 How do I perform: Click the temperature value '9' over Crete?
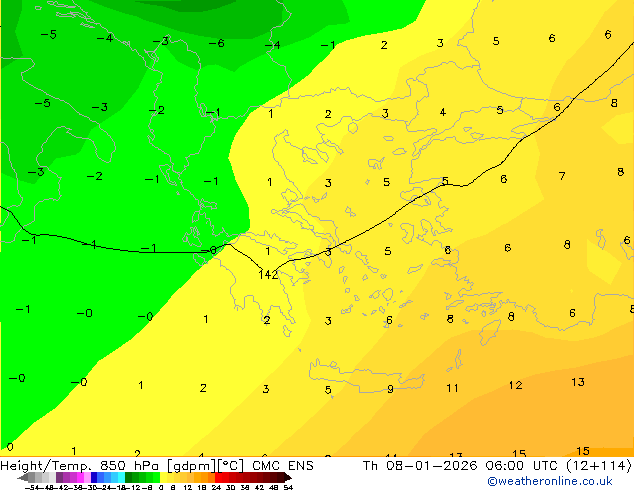[x=390, y=389]
